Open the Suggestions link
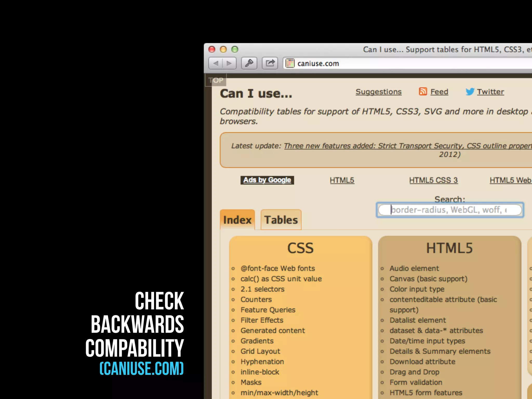The image size is (532, 399). tap(378, 92)
